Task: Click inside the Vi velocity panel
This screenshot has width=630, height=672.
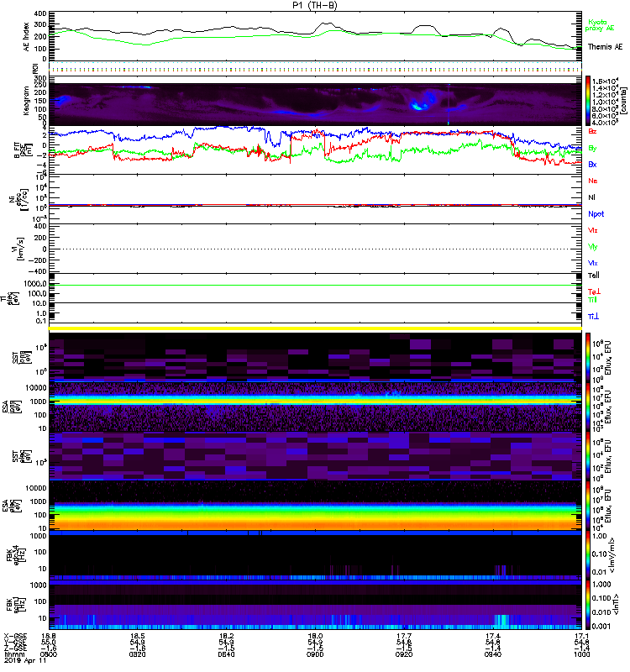Action: coord(315,249)
